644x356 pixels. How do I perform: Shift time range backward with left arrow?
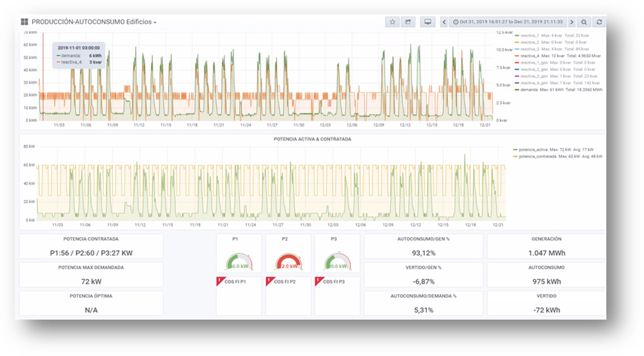(444, 22)
